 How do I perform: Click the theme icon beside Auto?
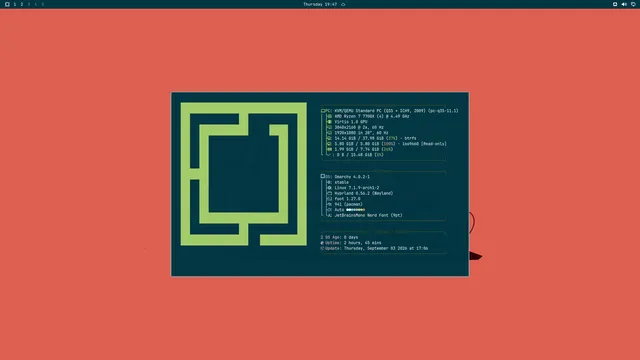coord(329,210)
